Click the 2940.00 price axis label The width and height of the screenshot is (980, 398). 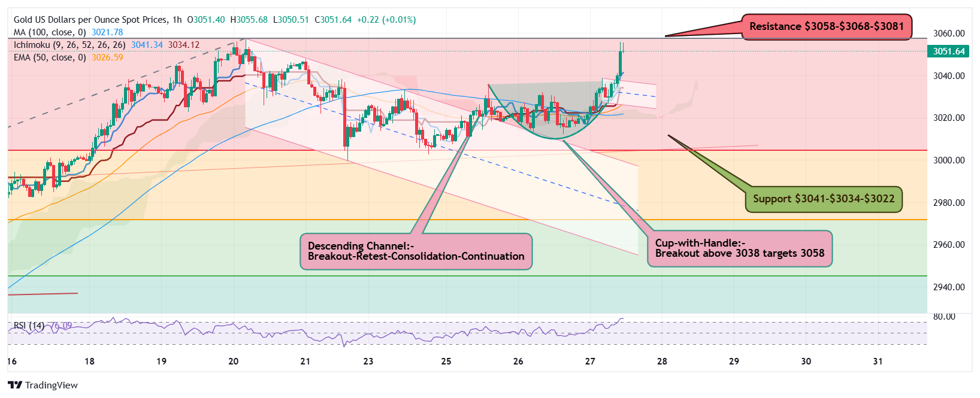tap(949, 287)
